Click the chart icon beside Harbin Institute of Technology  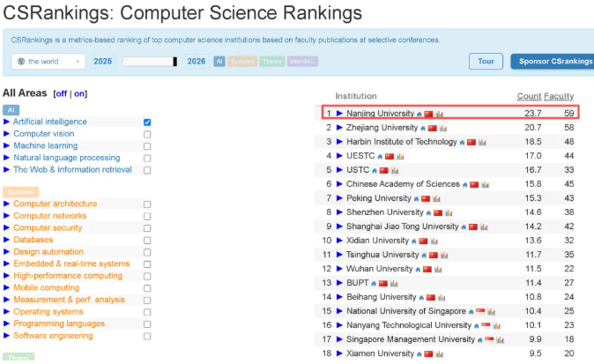(482, 143)
